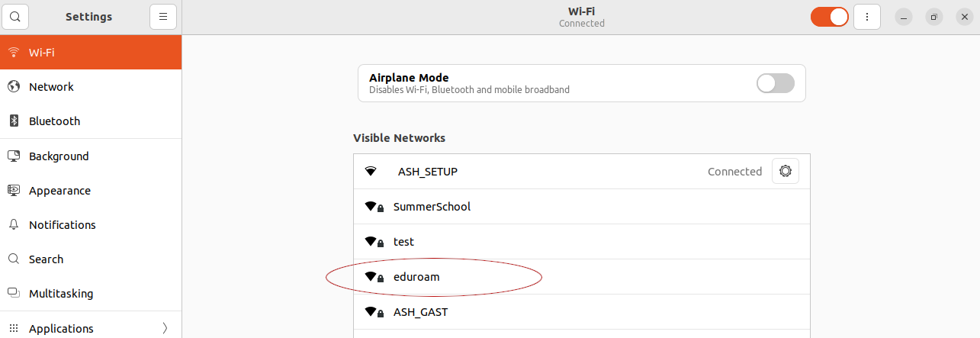This screenshot has height=338, width=980.
Task: Open the Wi-Fi three-dots options menu
Action: (x=867, y=17)
